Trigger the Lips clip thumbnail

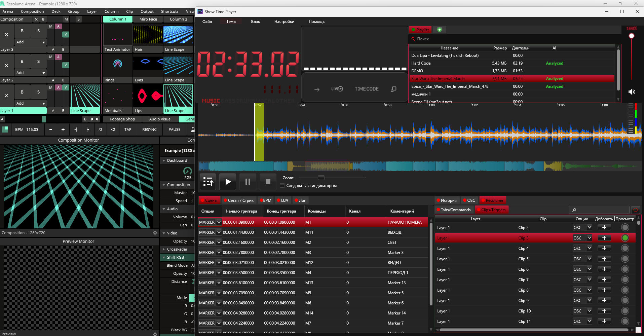pos(148,96)
